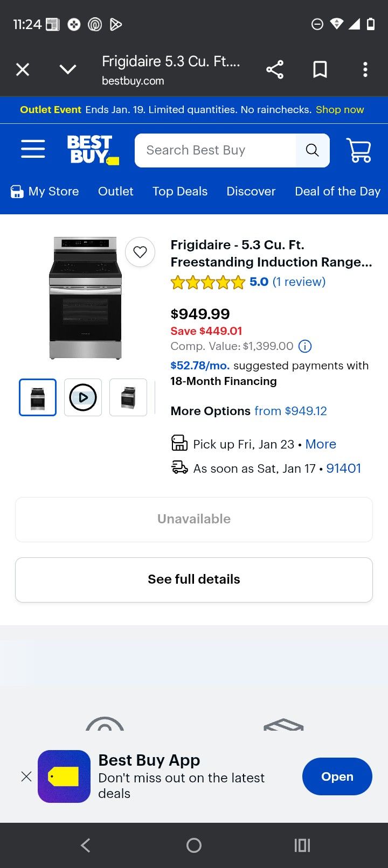Open the Best Buy App
The height and width of the screenshot is (868, 388).
pyautogui.click(x=337, y=776)
